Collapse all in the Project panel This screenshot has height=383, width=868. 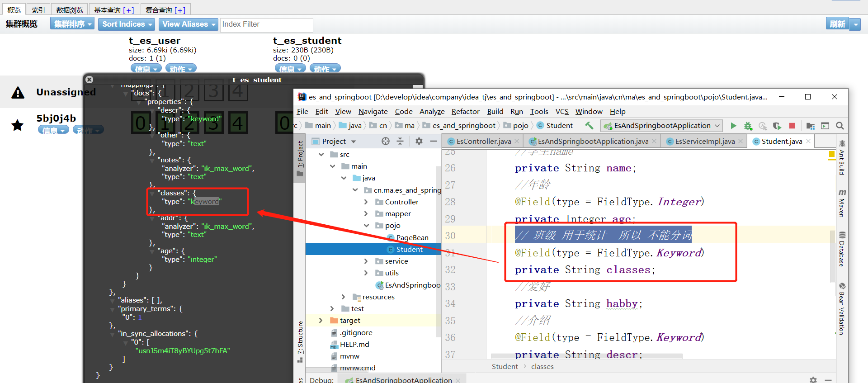(400, 141)
